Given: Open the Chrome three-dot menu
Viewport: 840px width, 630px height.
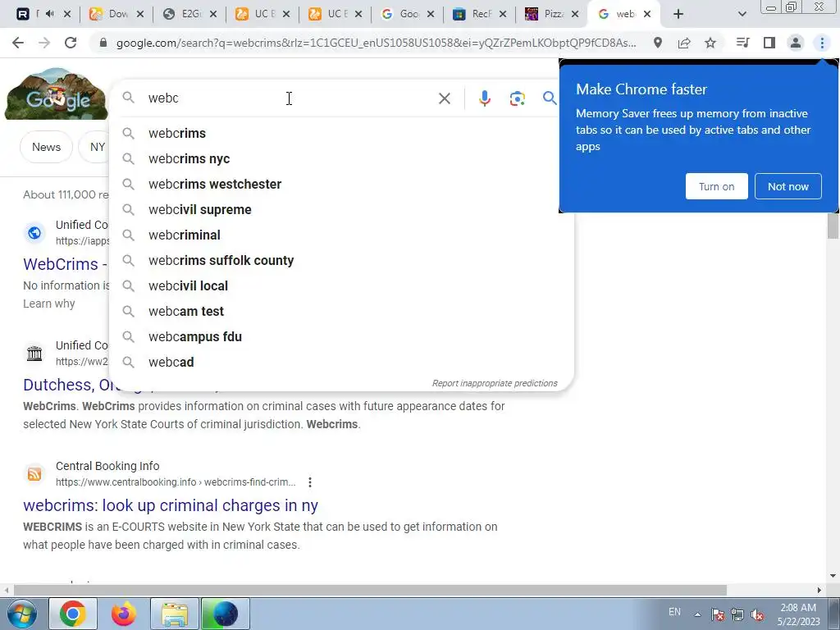Looking at the screenshot, I should [x=822, y=43].
